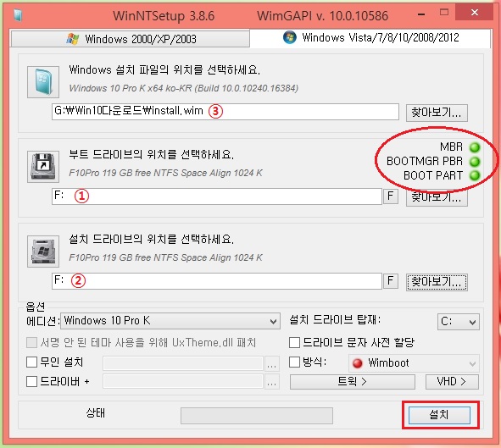Open the C: mount drive letter dropdown
Screen dimensions: 501x448
tap(458, 322)
